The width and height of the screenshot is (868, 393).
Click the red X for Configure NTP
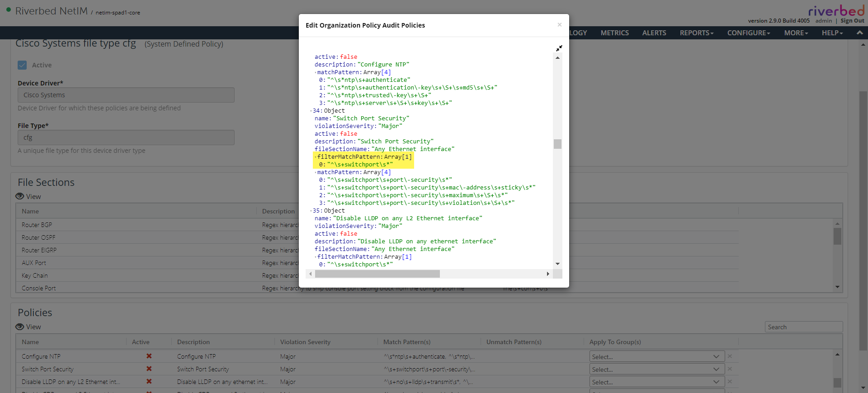click(149, 356)
